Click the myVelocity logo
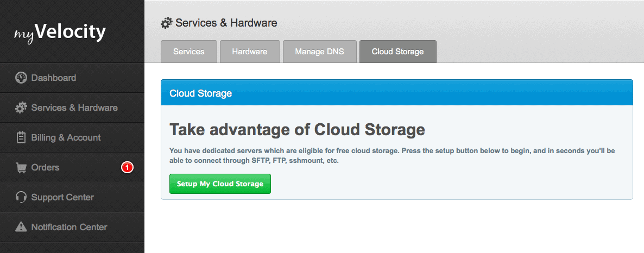The image size is (644, 253). pyautogui.click(x=60, y=33)
